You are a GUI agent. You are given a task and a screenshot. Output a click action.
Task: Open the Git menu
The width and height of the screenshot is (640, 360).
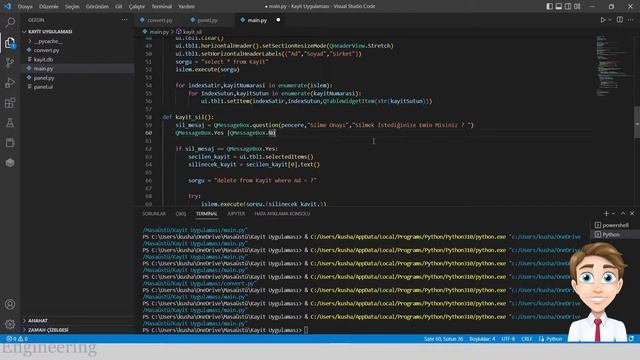118,7
